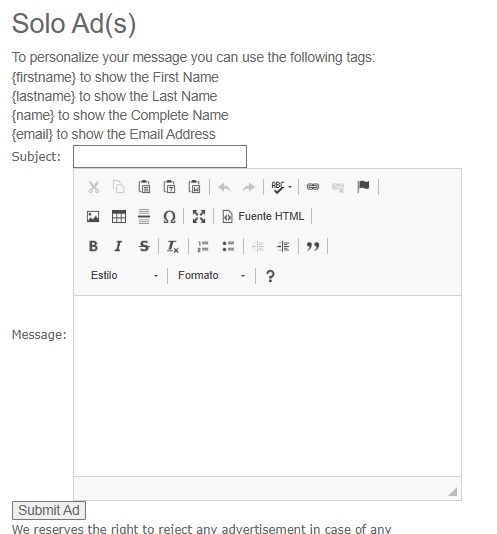Open the Formato dropdown

(x=212, y=275)
